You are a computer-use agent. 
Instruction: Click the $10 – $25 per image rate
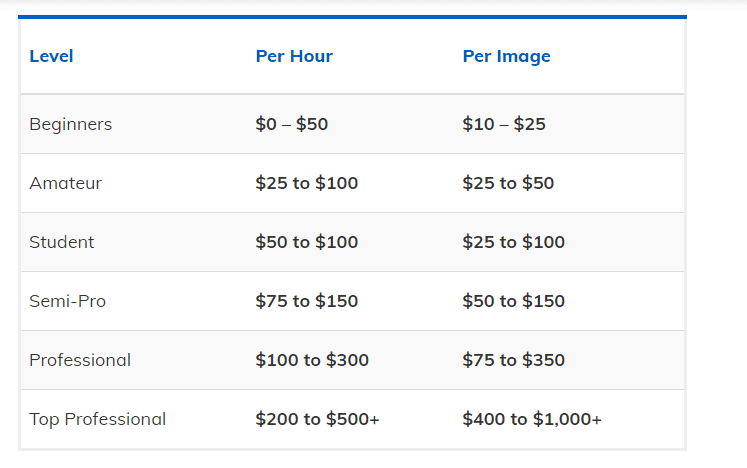[x=504, y=124]
